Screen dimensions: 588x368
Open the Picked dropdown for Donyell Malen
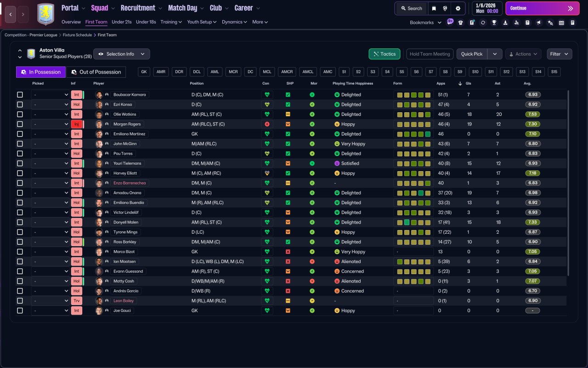50,222
